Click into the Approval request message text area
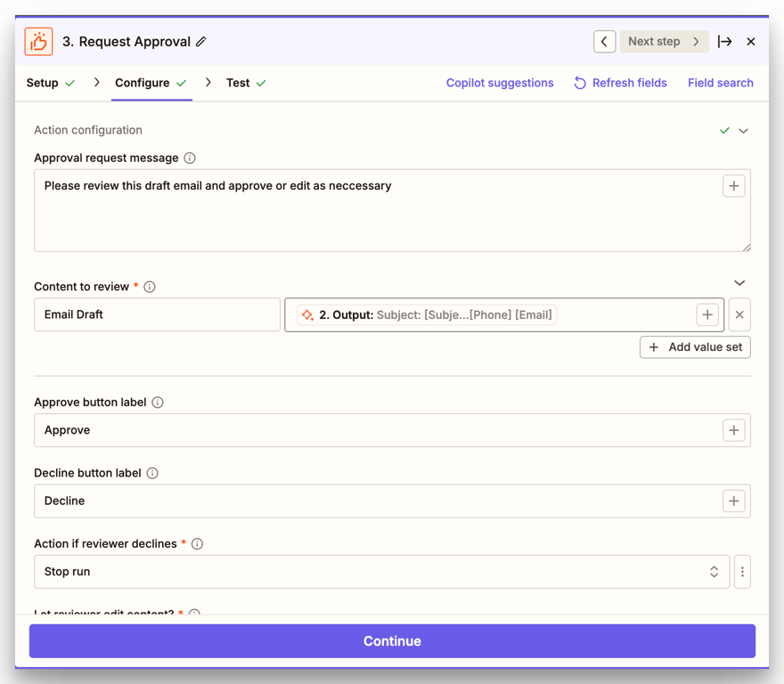Image resolution: width=784 pixels, height=684 pixels. [392, 210]
